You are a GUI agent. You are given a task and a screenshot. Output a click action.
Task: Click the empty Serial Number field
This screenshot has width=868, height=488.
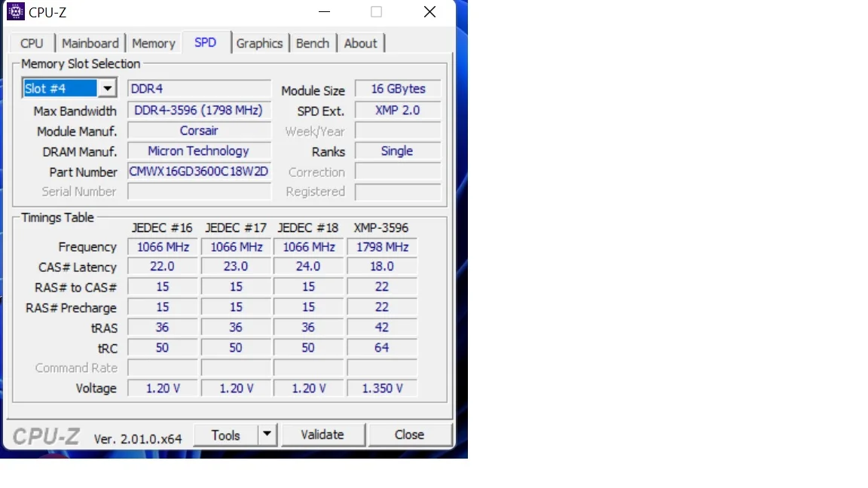point(199,191)
